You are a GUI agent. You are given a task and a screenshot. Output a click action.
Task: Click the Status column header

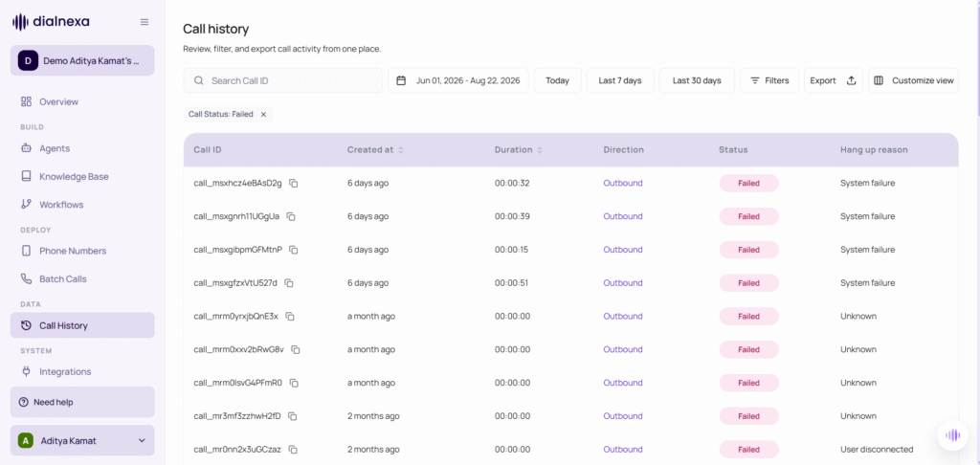pos(733,150)
